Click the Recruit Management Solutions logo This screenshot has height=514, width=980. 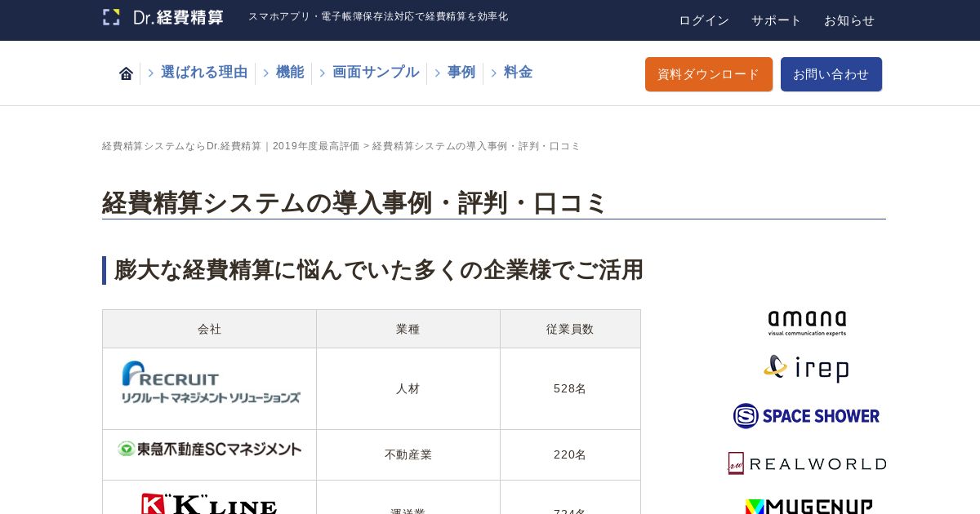pyautogui.click(x=211, y=382)
